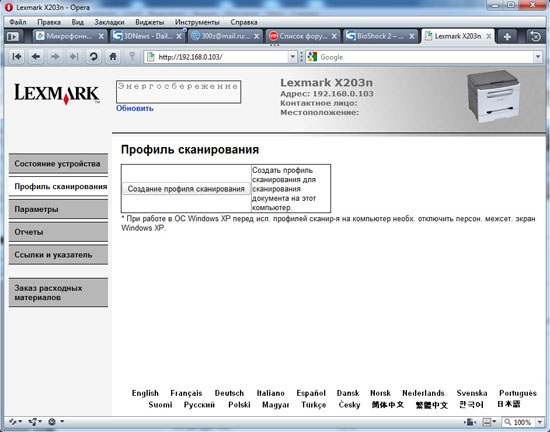550x432 pixels.
Task: Click the wand password key icon
Action: point(132,56)
